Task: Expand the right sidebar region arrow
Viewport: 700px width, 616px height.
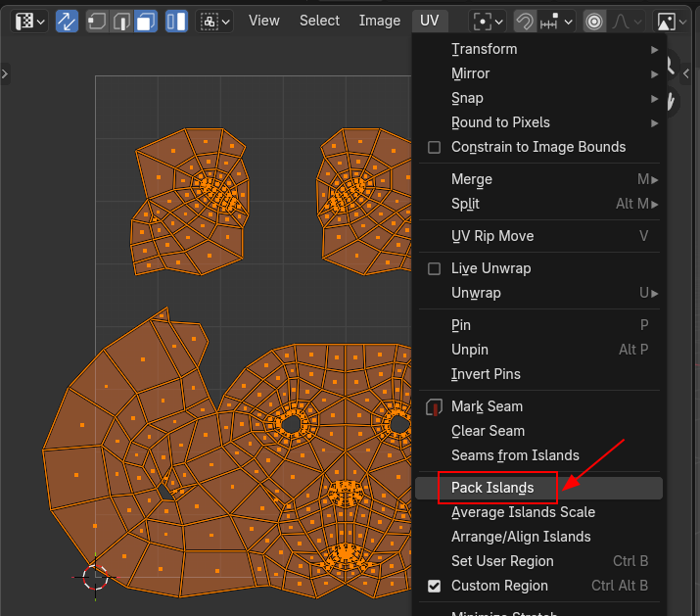Action: [686, 73]
